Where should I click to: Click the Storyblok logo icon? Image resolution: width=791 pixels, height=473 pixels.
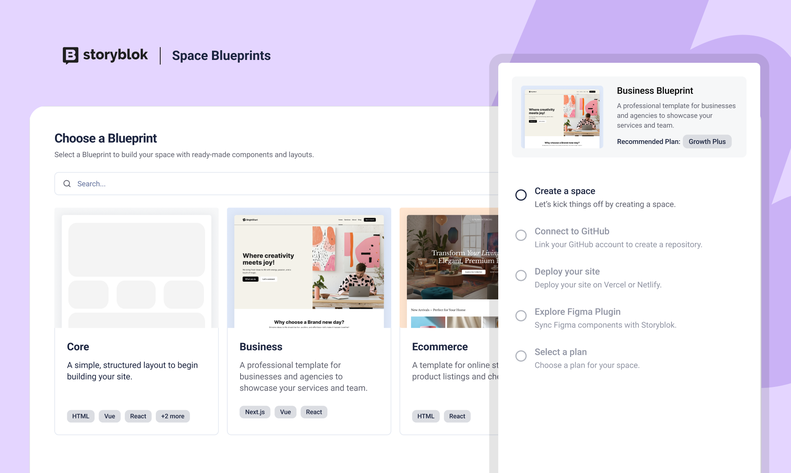[70, 55]
